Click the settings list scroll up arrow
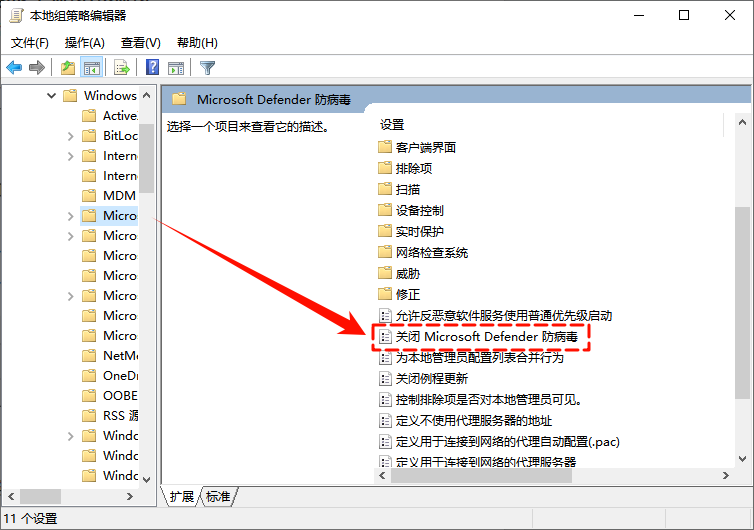754x530 pixels. (742, 123)
